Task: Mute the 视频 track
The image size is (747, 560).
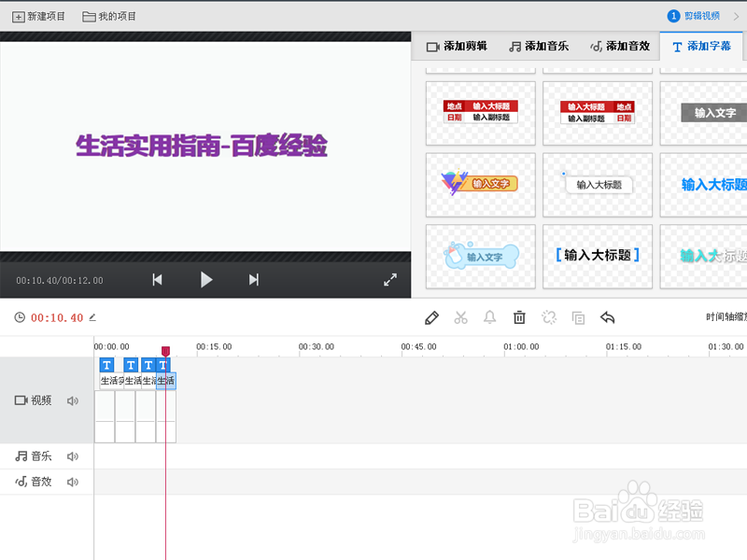Action: (73, 401)
